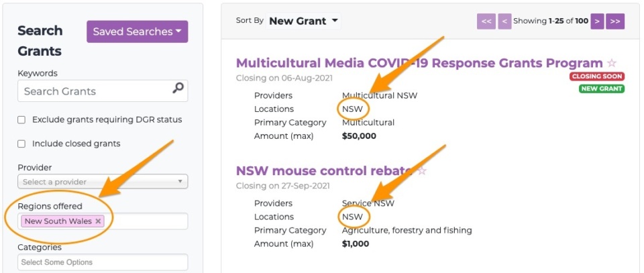Viewport: 644px width, 273px height.
Task: Enable Exclude grants requiring DGR status
Action: click(21, 120)
